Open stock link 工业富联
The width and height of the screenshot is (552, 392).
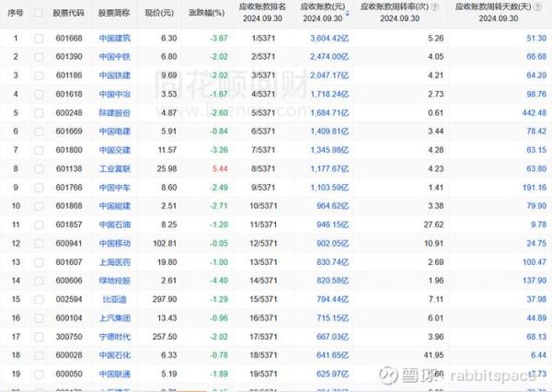[115, 168]
